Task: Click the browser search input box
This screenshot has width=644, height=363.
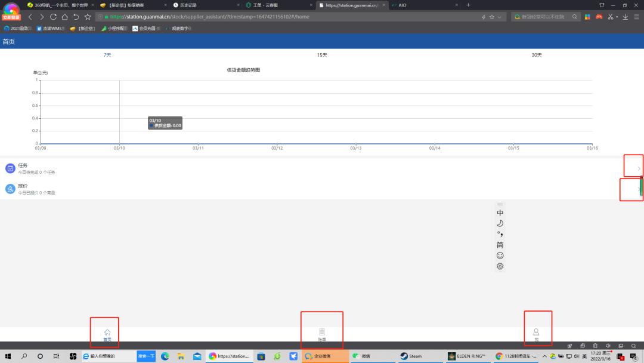Action: [x=543, y=17]
